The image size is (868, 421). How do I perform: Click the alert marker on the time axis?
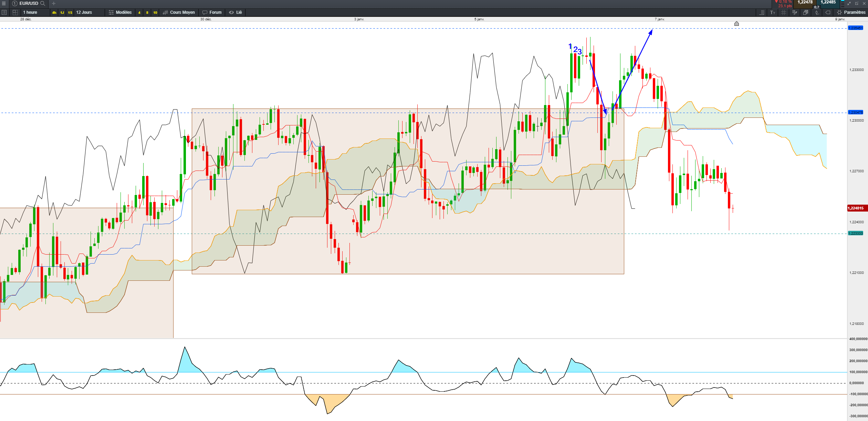(736, 23)
